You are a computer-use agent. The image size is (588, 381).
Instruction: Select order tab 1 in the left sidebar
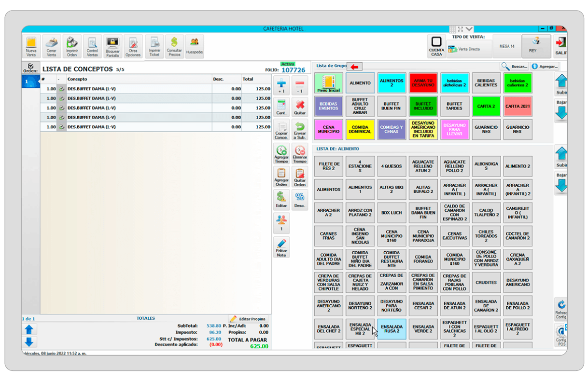click(28, 82)
